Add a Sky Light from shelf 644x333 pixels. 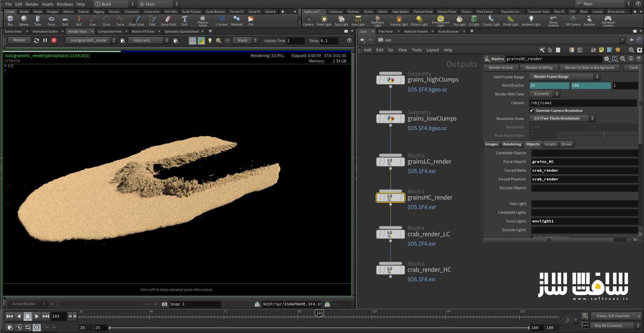459,21
